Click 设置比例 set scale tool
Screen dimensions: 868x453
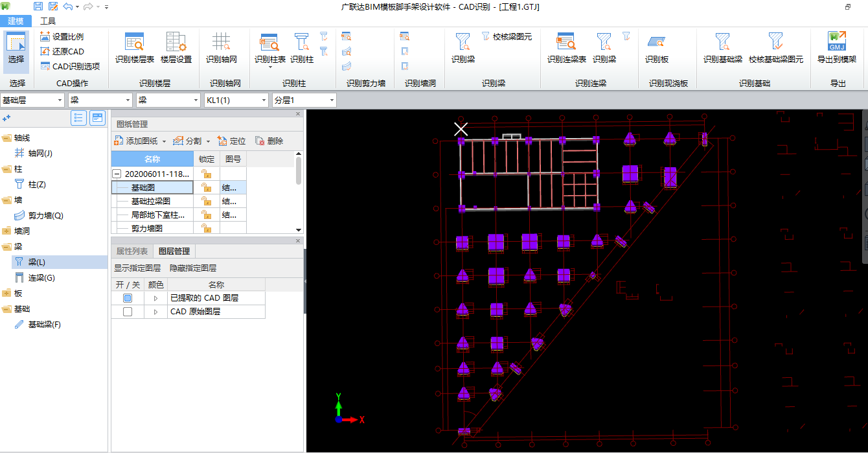click(x=62, y=37)
